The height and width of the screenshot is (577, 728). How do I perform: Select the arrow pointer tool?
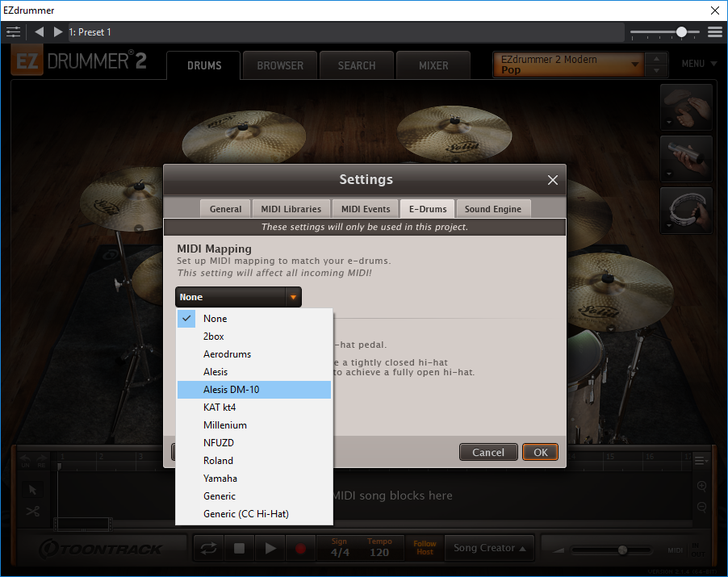coord(32,489)
